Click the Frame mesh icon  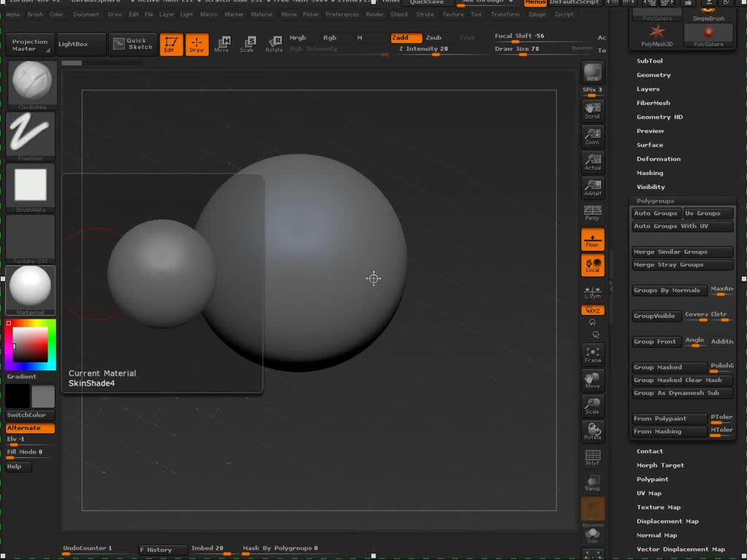[592, 354]
